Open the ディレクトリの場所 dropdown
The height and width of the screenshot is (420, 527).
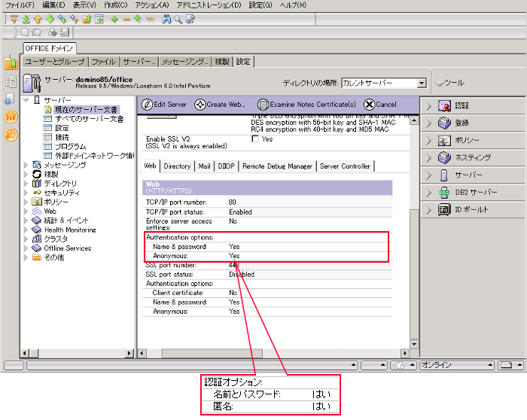422,84
